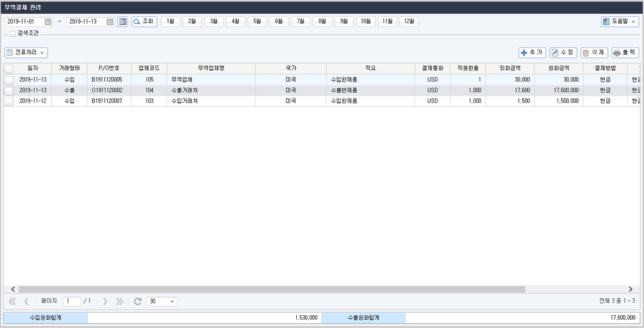Open the page size dropdown showing 30
The image size is (644, 328).
click(162, 302)
